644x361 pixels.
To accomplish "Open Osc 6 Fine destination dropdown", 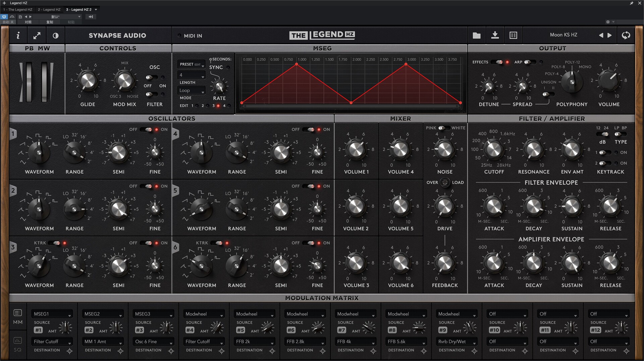I will point(154,342).
